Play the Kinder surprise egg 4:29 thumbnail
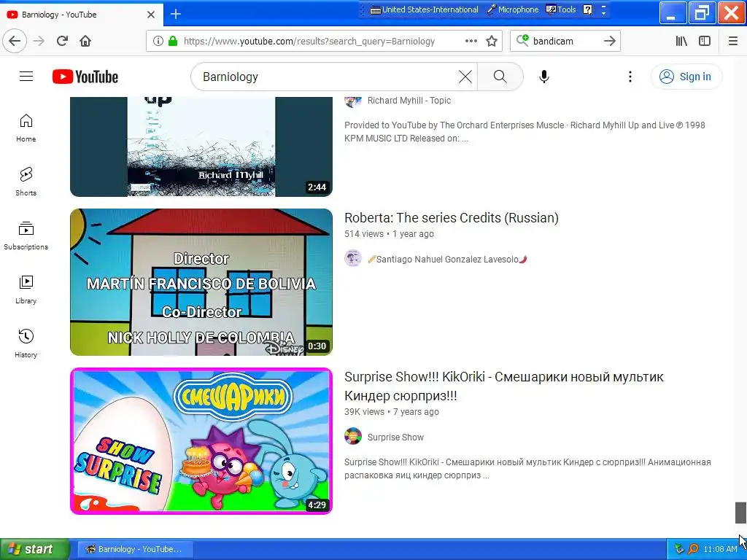This screenshot has width=747, height=560. pyautogui.click(x=201, y=441)
